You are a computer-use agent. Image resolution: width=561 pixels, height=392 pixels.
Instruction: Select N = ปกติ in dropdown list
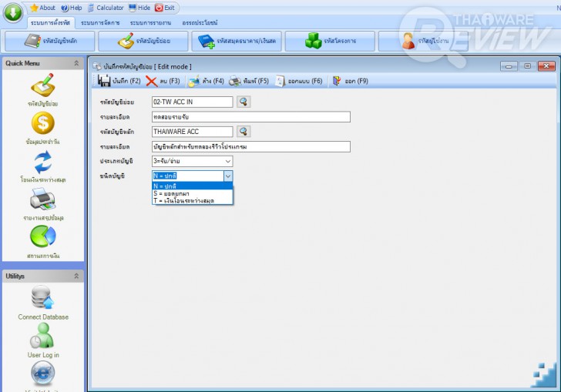pyautogui.click(x=192, y=186)
